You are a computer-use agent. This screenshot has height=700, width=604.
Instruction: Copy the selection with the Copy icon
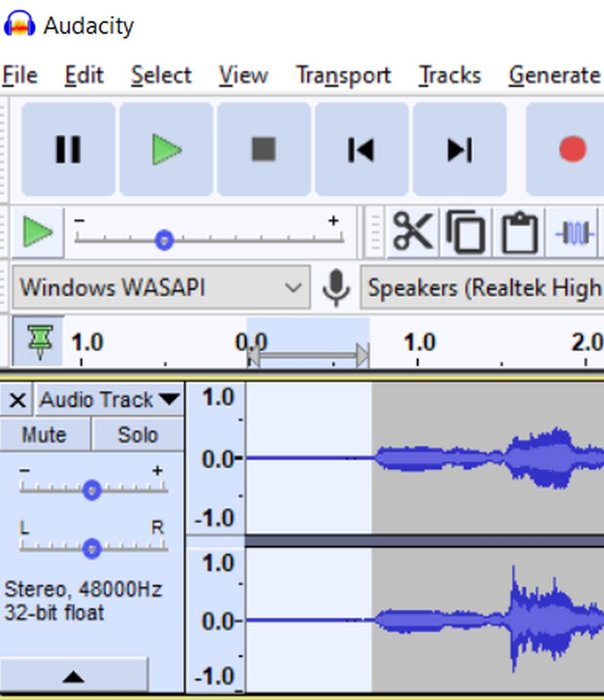(466, 232)
